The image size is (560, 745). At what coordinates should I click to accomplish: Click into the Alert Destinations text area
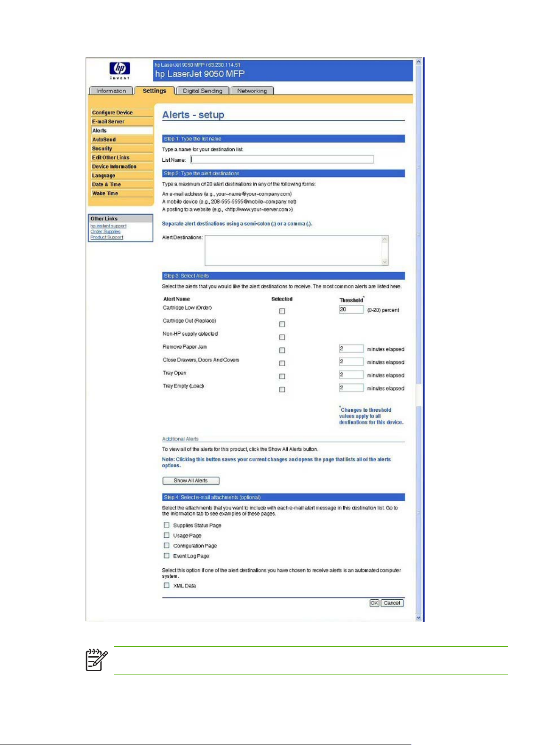(x=293, y=250)
